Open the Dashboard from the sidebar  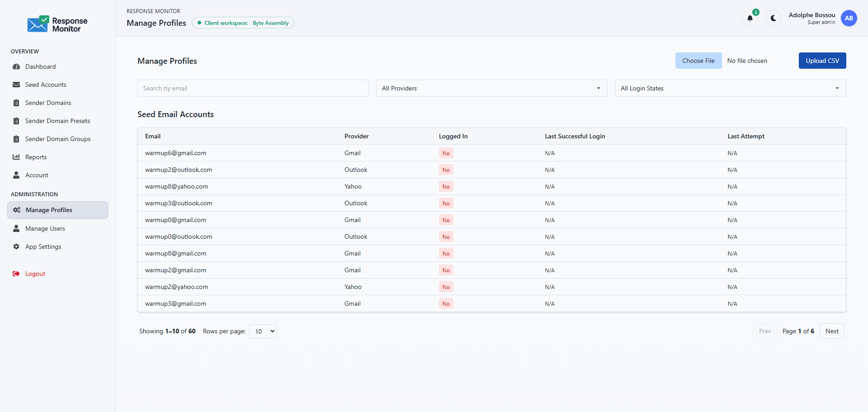[40, 66]
